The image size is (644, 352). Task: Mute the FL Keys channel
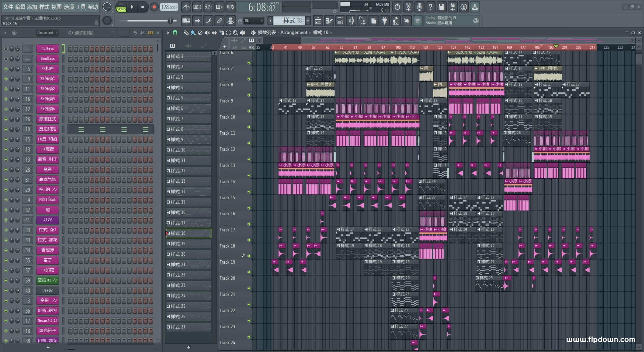pos(6,49)
